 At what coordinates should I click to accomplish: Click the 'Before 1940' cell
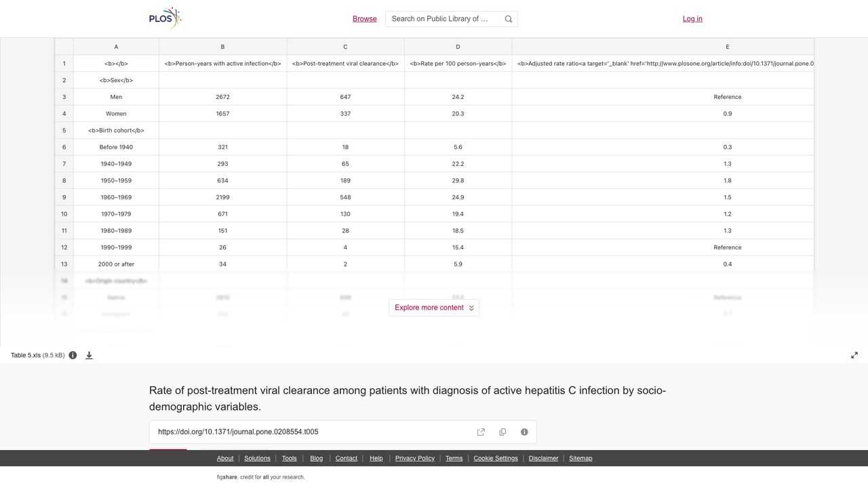click(x=116, y=147)
